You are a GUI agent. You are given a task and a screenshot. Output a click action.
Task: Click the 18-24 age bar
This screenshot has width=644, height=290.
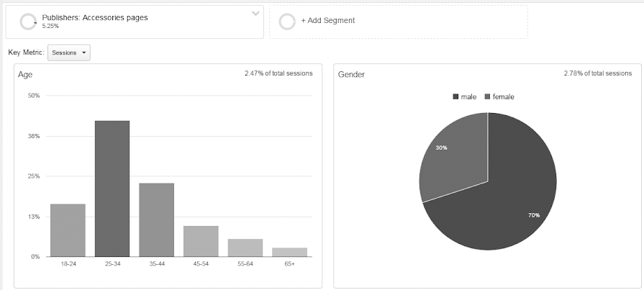(x=68, y=230)
